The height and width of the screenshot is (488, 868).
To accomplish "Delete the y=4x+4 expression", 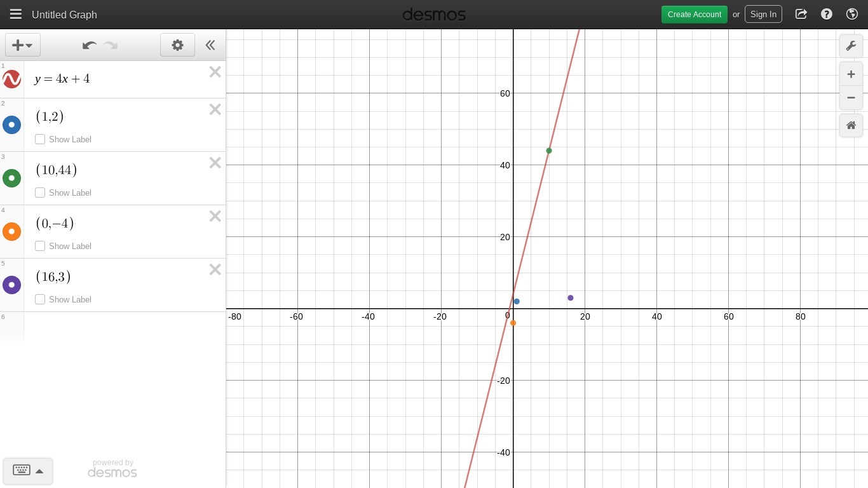I will 215,72.
